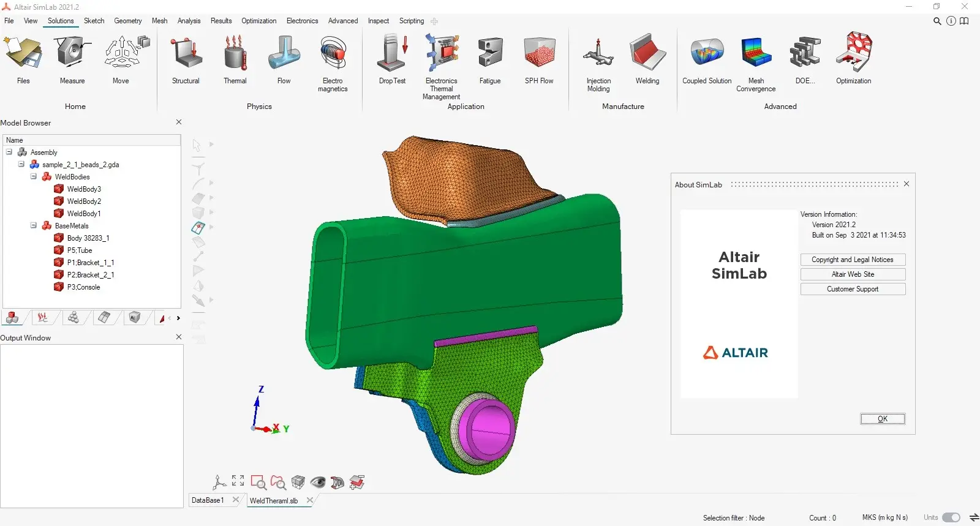The height and width of the screenshot is (526, 980).
Task: Open the Scripting ribbon tab
Action: point(412,21)
